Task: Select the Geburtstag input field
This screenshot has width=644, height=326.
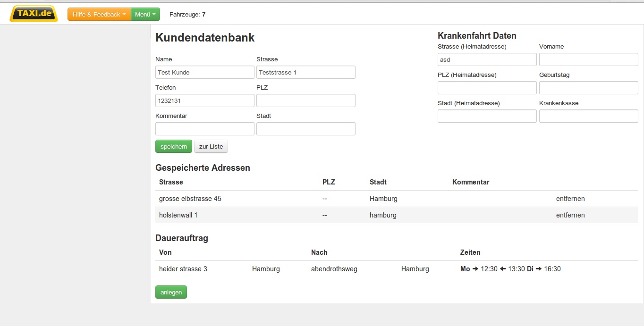Action: [x=588, y=88]
